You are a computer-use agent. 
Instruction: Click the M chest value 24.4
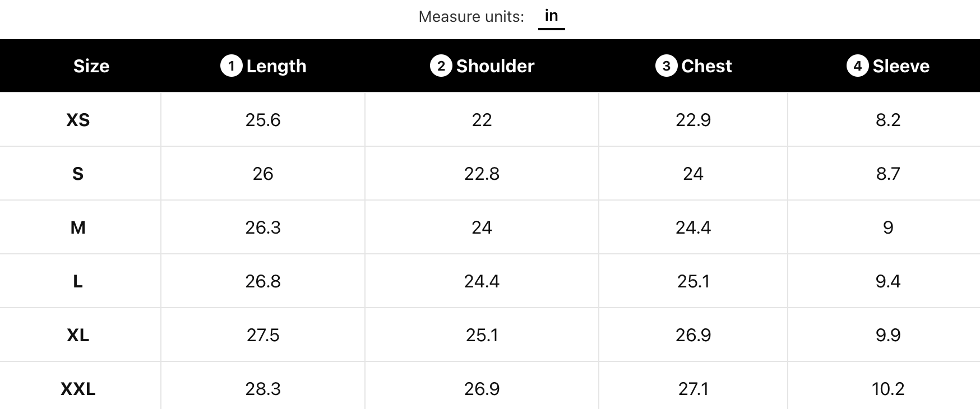pyautogui.click(x=693, y=227)
